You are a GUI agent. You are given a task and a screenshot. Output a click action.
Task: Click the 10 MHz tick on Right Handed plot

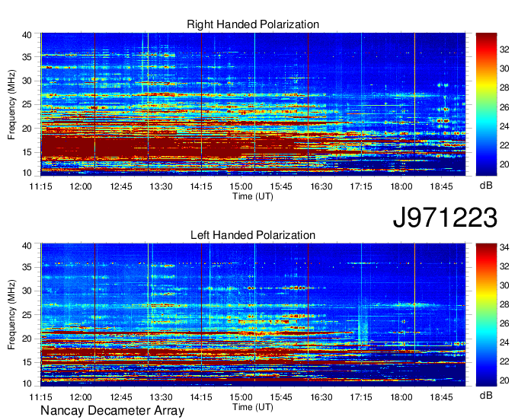coord(27,173)
